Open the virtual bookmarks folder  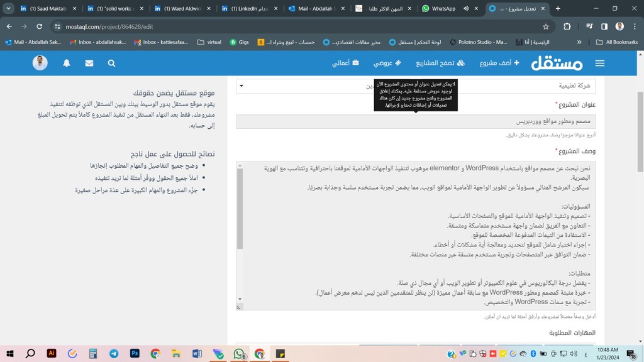[209, 42]
